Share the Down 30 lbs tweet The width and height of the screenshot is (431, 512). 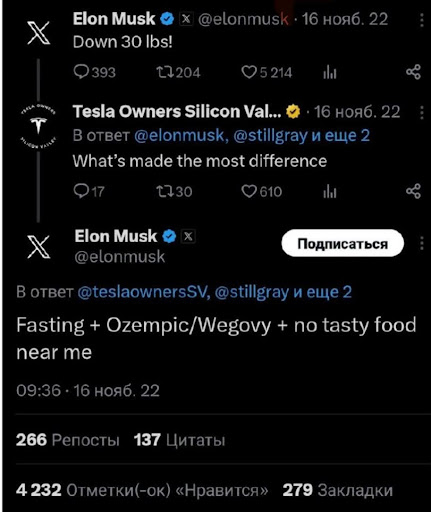[413, 72]
